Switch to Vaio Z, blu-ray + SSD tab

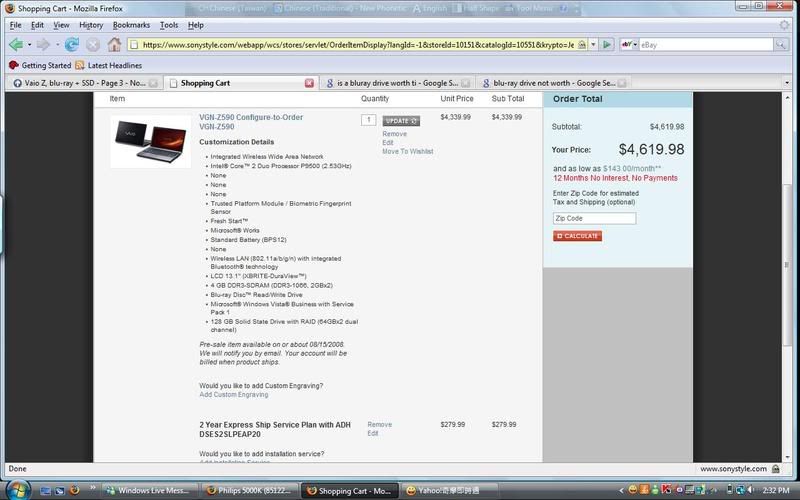click(x=85, y=83)
